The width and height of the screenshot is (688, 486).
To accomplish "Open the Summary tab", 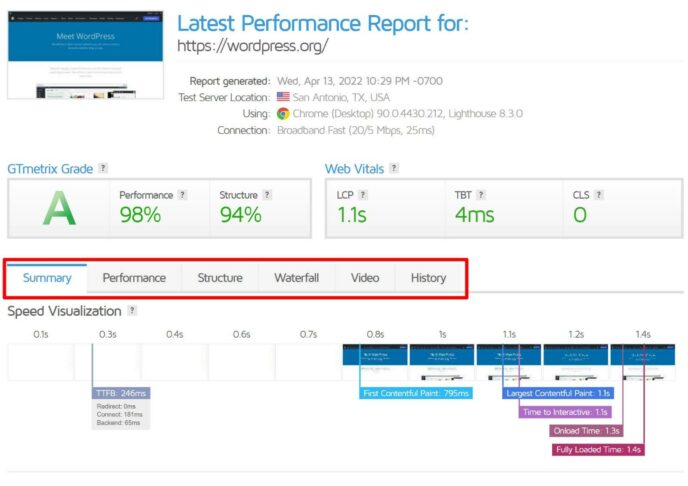I will coord(47,278).
